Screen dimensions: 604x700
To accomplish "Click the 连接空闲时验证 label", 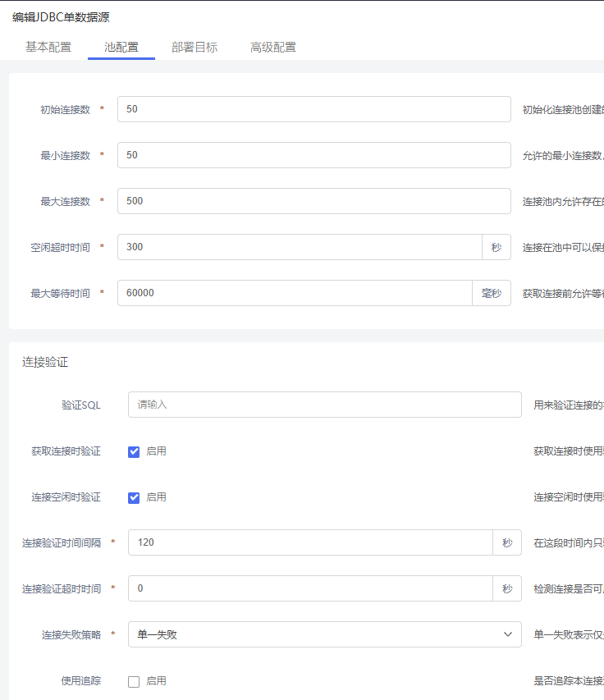I will click(66, 496).
